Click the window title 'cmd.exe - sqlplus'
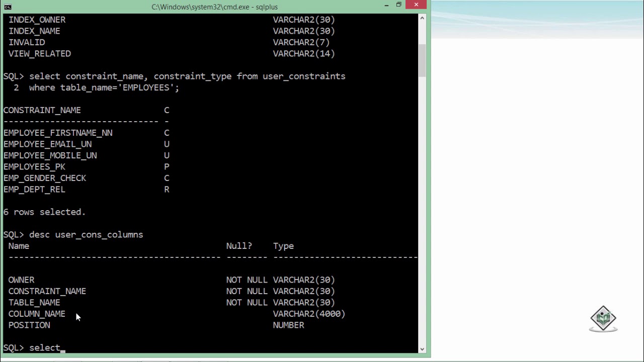This screenshot has height=362, width=644. [215, 7]
